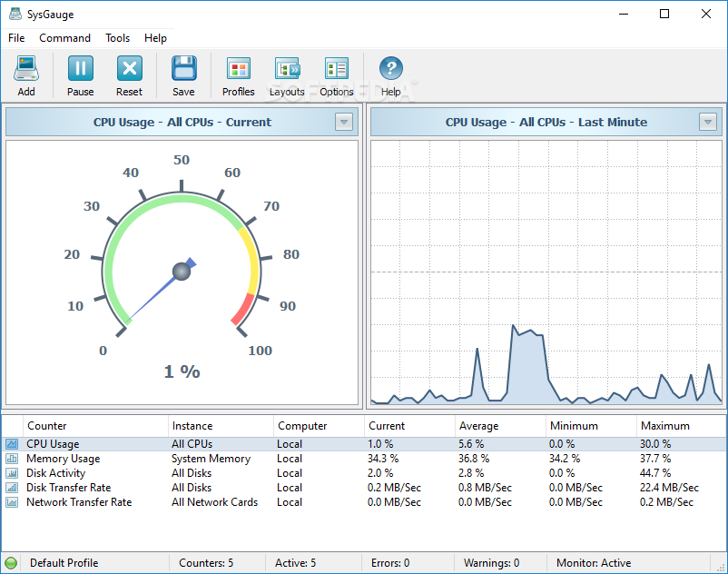
Task: Sort by the Instance column header
Action: pos(221,426)
